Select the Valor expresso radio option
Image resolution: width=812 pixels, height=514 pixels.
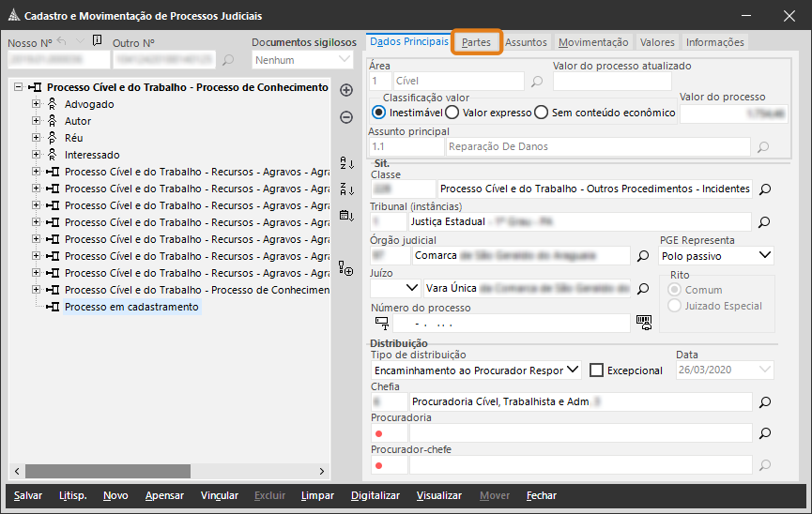452,113
